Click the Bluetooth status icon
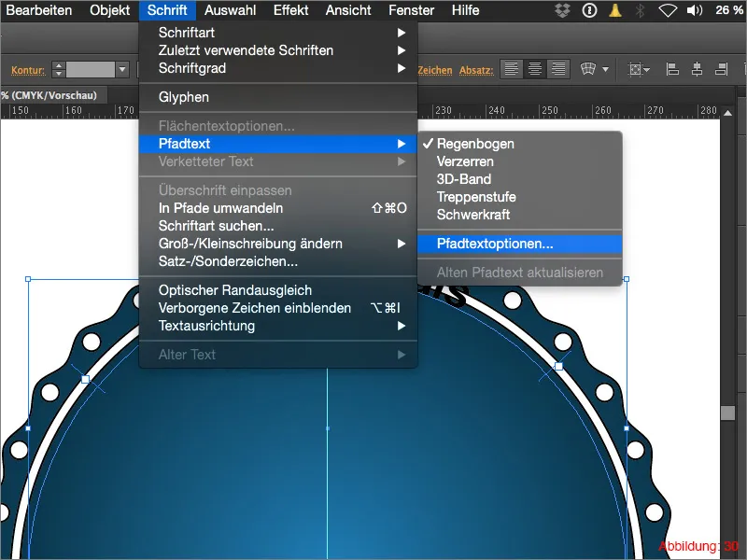 [x=640, y=10]
